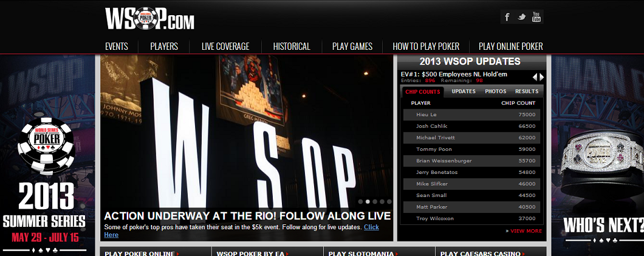
Task: Open the Events menu
Action: coord(117,46)
